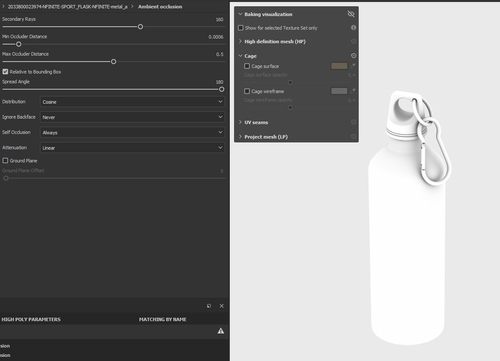Toggle Project mesh (LP) visibility eye icon
This screenshot has height=361, width=500.
354,136
